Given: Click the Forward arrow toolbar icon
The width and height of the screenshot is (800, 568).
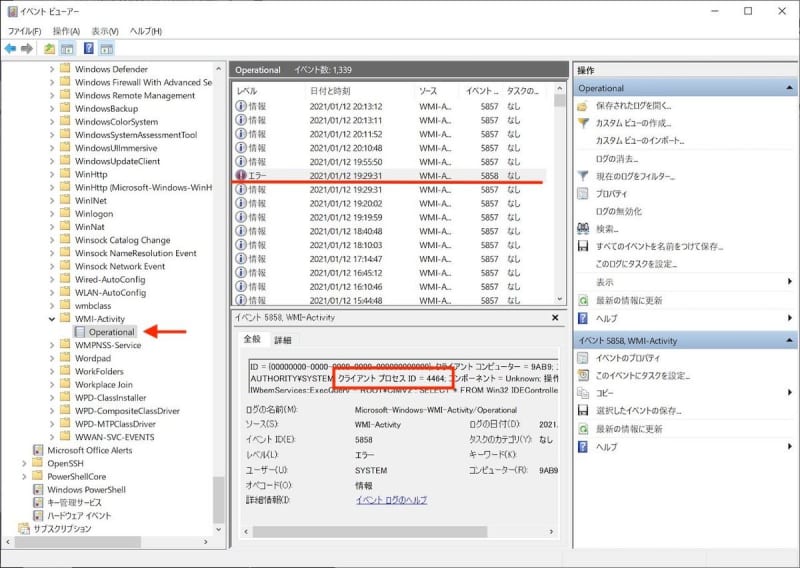Looking at the screenshot, I should 27,48.
